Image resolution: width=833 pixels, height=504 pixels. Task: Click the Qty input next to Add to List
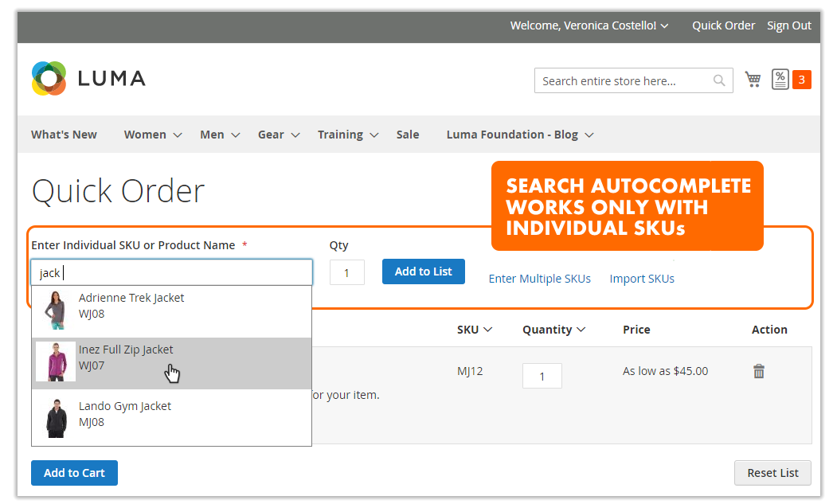click(347, 272)
